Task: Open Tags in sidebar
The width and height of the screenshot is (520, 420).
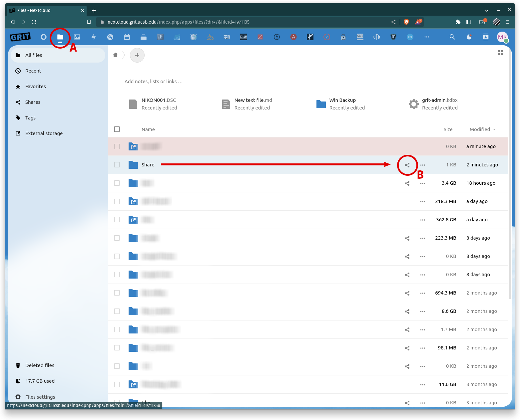Action: [x=58, y=118]
